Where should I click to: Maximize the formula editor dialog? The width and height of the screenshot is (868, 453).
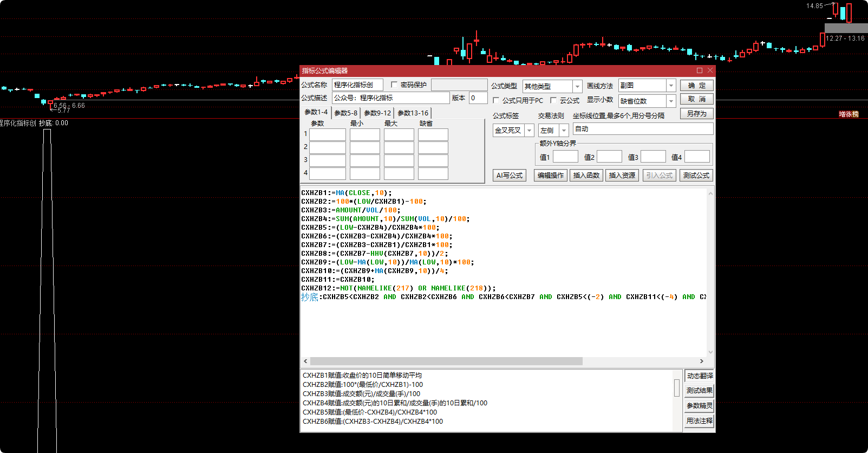pyautogui.click(x=699, y=70)
